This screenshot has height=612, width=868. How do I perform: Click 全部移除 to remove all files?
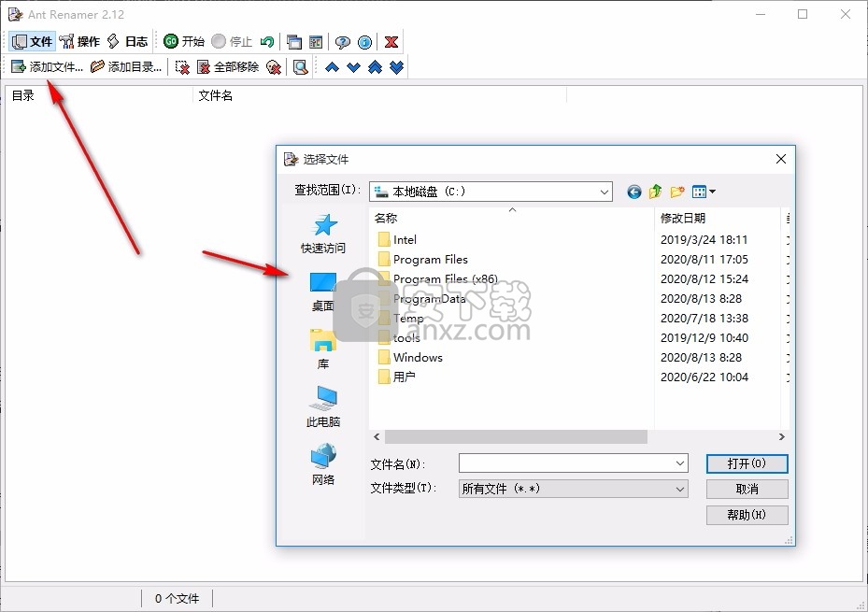pos(228,67)
